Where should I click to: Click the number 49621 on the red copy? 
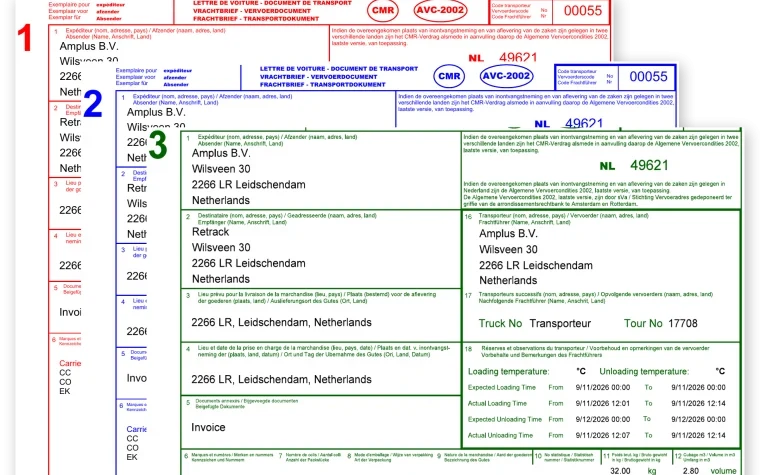click(518, 58)
